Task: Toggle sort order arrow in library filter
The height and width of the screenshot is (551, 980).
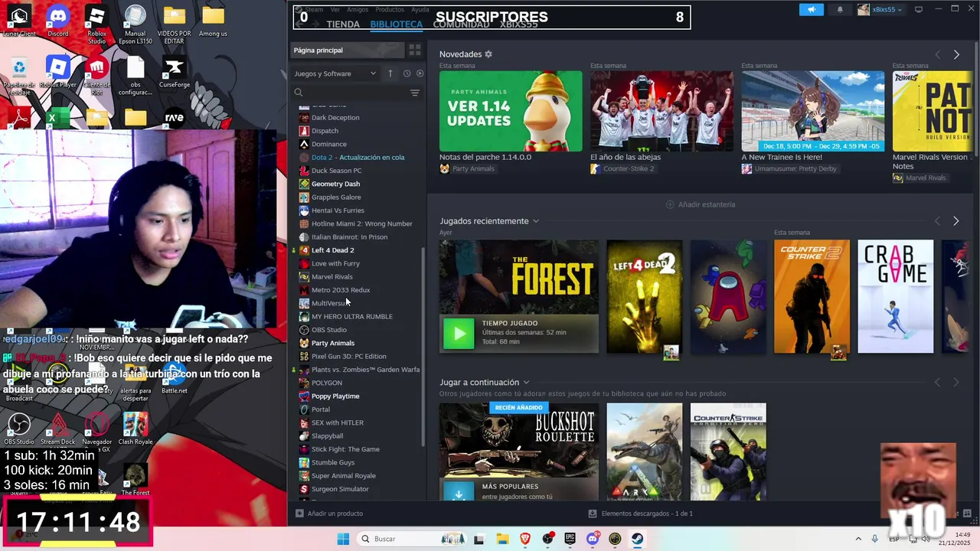Action: (390, 73)
